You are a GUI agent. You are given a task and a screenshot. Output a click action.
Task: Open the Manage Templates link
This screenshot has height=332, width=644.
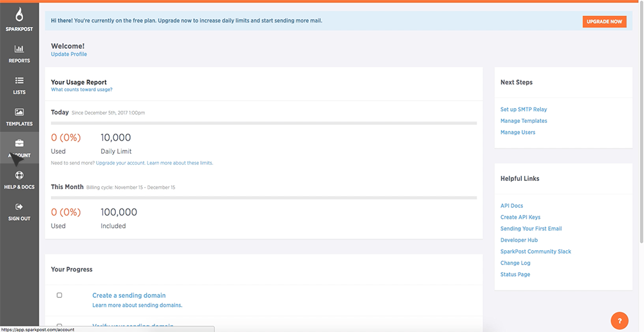[524, 121]
